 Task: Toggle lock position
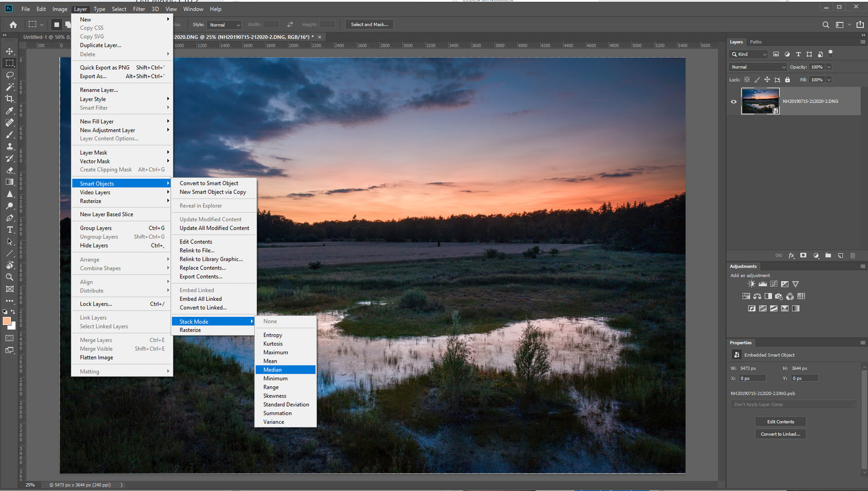pyautogui.click(x=767, y=80)
